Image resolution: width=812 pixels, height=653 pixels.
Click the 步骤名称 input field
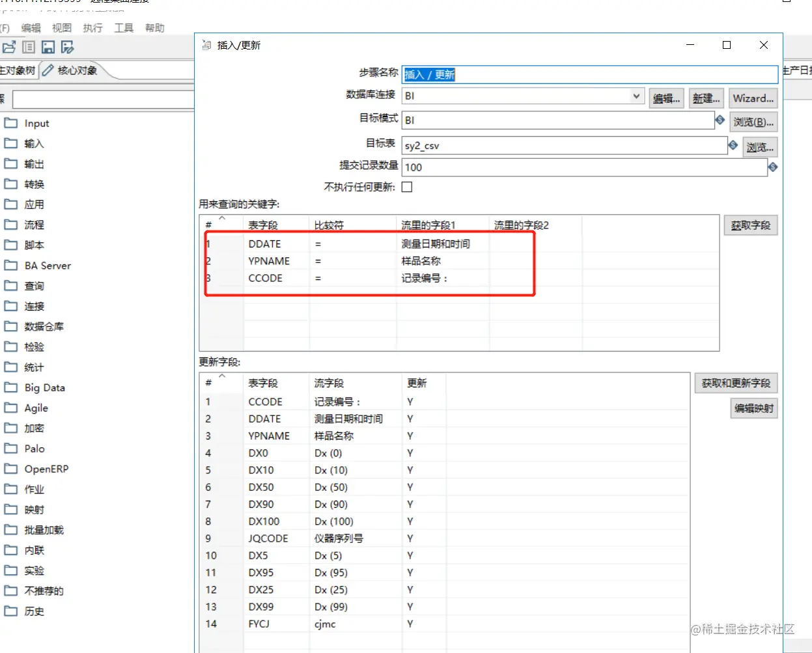click(x=590, y=75)
